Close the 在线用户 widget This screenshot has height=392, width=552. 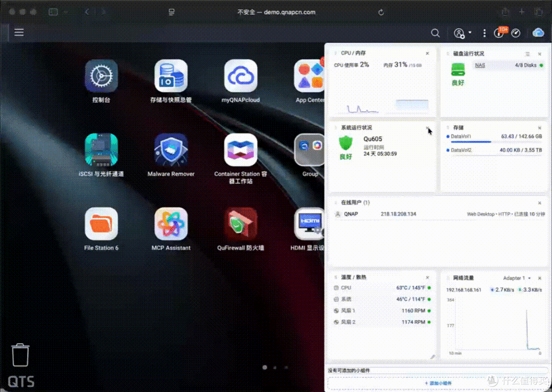coord(540,203)
